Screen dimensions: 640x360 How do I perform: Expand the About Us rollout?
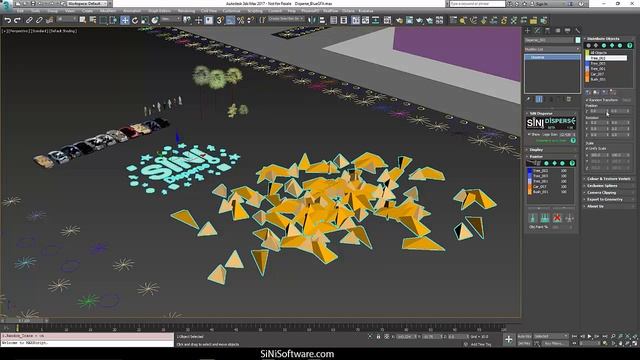coord(609,207)
